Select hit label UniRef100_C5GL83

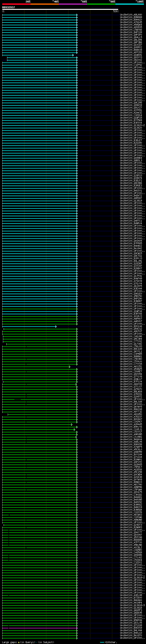[131, 346]
